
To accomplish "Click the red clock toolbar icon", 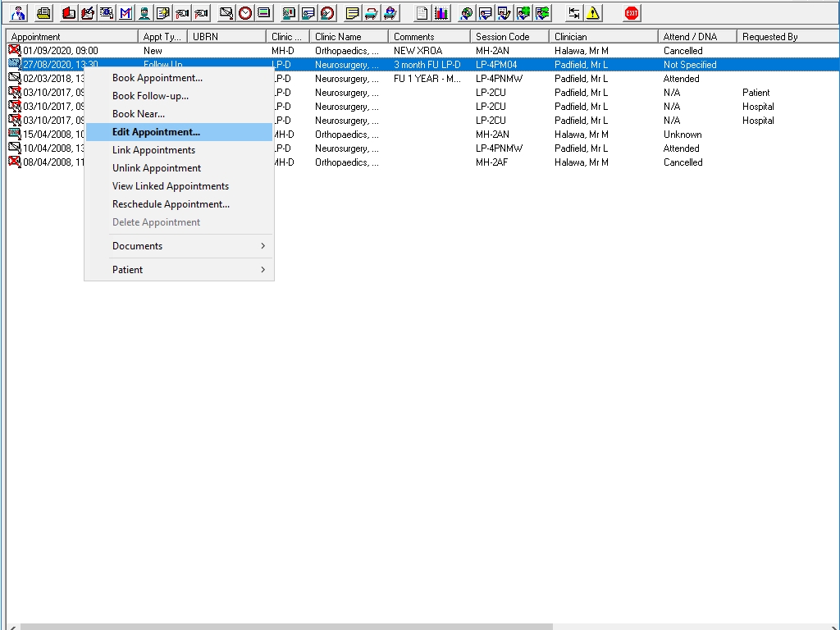I will pyautogui.click(x=245, y=13).
